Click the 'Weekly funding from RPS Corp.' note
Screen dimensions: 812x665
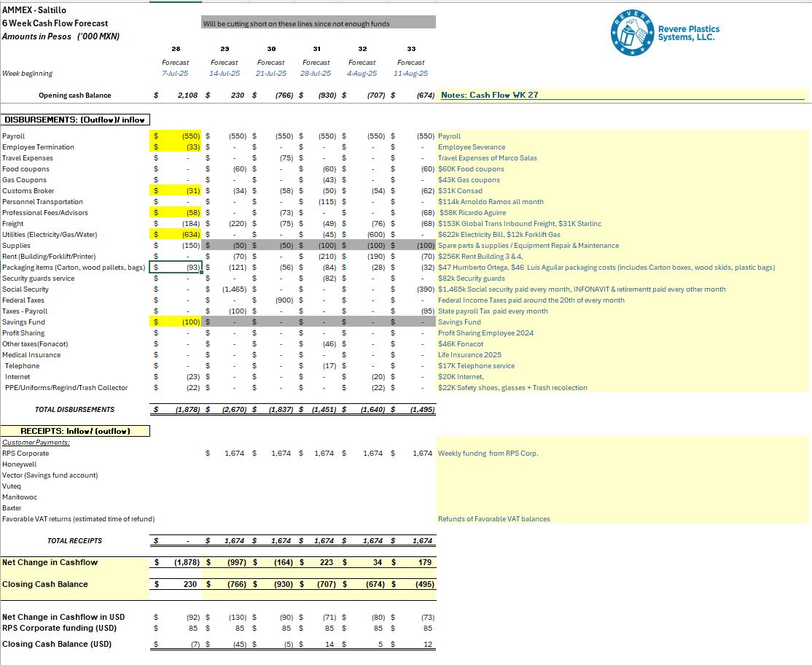click(x=488, y=454)
